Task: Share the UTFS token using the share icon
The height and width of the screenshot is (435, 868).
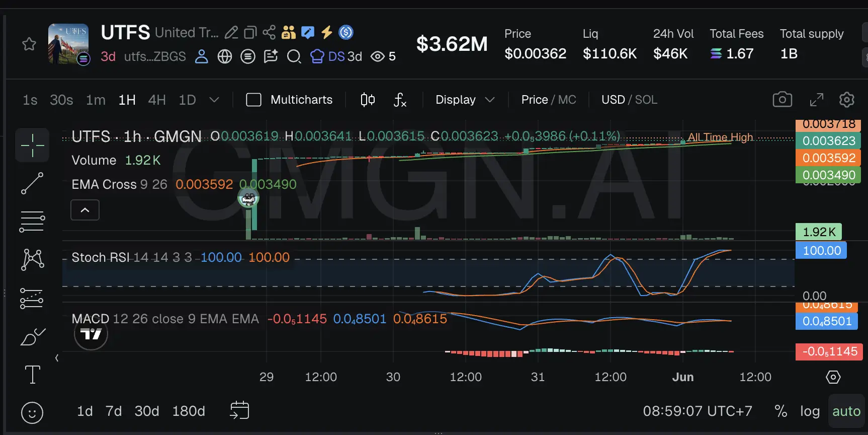Action: pos(269,33)
